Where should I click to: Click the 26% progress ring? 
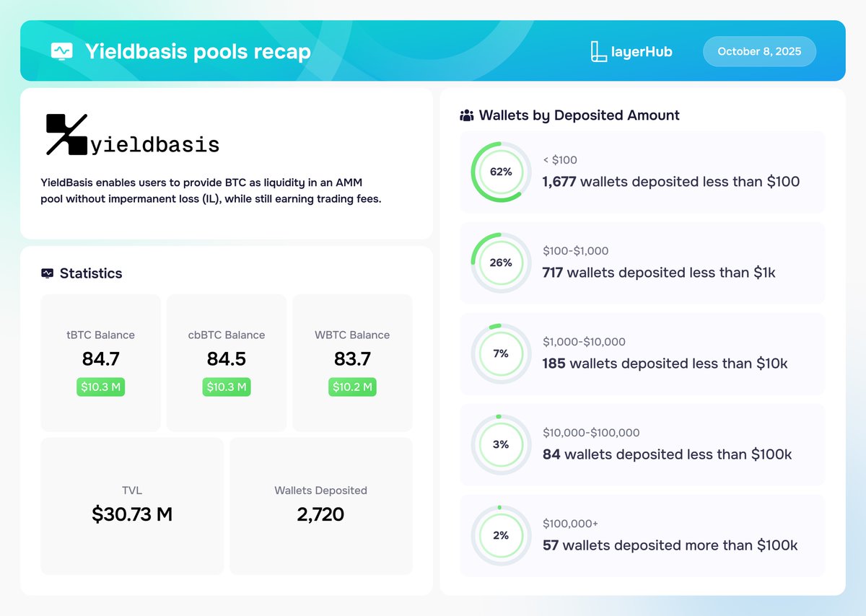[x=501, y=263]
